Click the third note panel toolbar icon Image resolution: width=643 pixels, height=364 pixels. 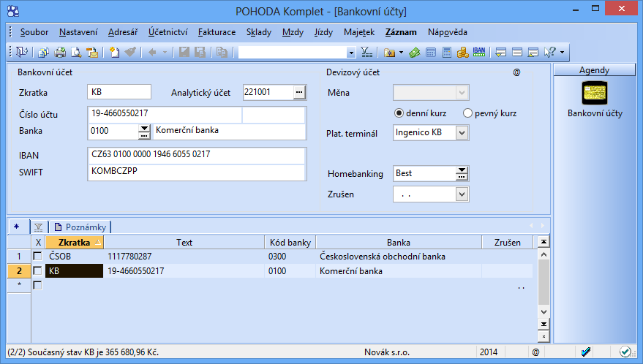tap(533, 53)
